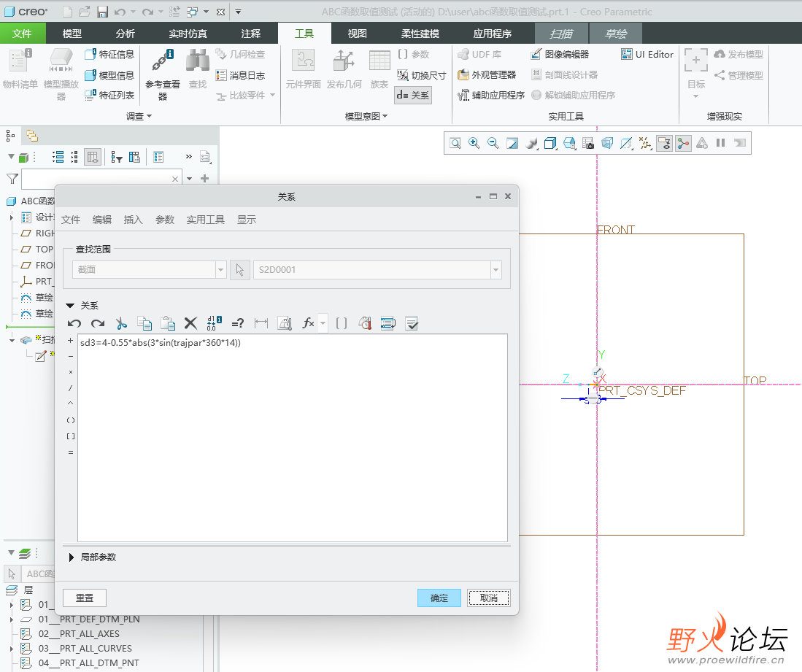This screenshot has width=802, height=672.
Task: Insert function using the fx icon
Action: click(309, 323)
